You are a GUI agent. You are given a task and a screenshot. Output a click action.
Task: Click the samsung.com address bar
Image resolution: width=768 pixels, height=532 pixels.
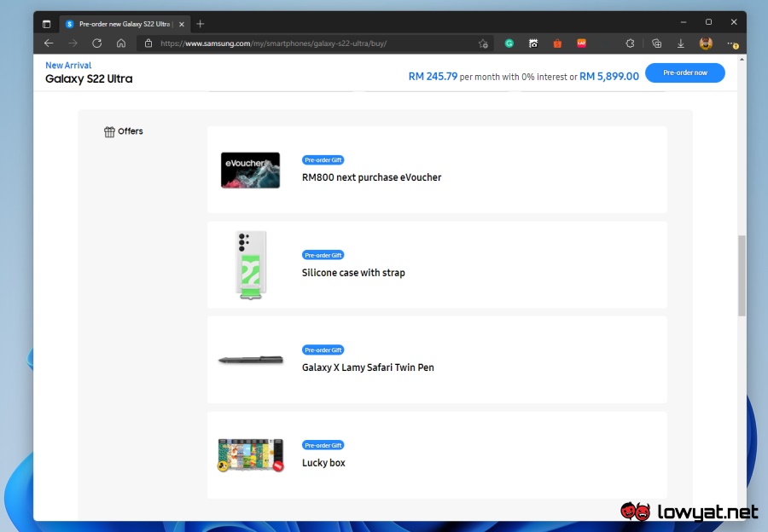pos(307,43)
